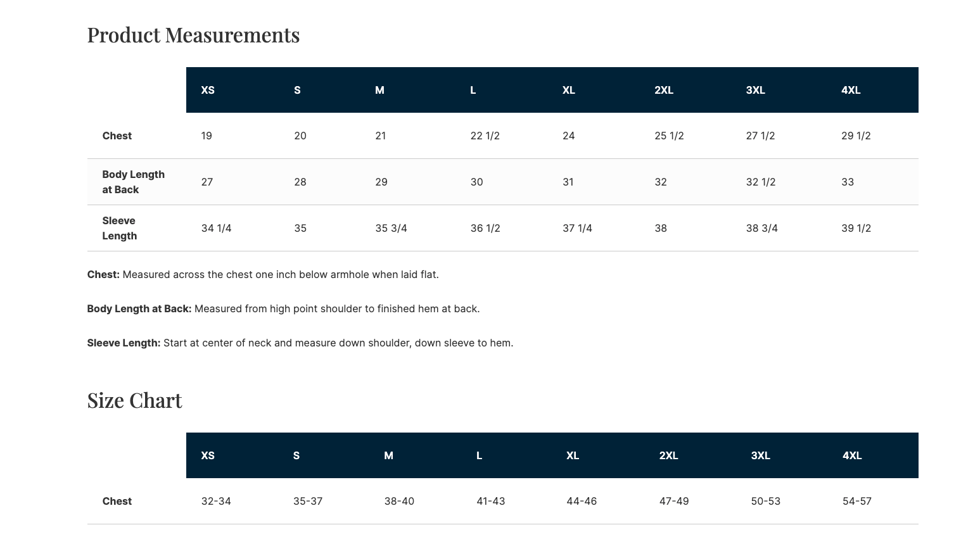Select XS column header in Product Measurements table

point(208,90)
